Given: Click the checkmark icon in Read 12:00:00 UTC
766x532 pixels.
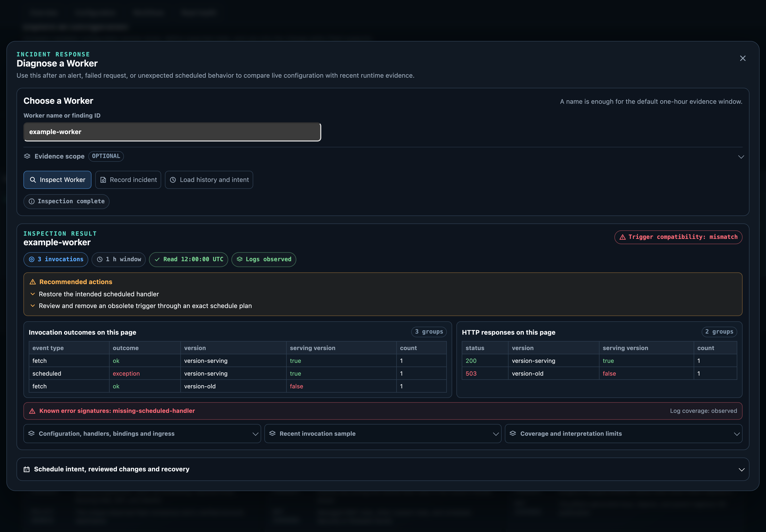Looking at the screenshot, I should coord(157,259).
